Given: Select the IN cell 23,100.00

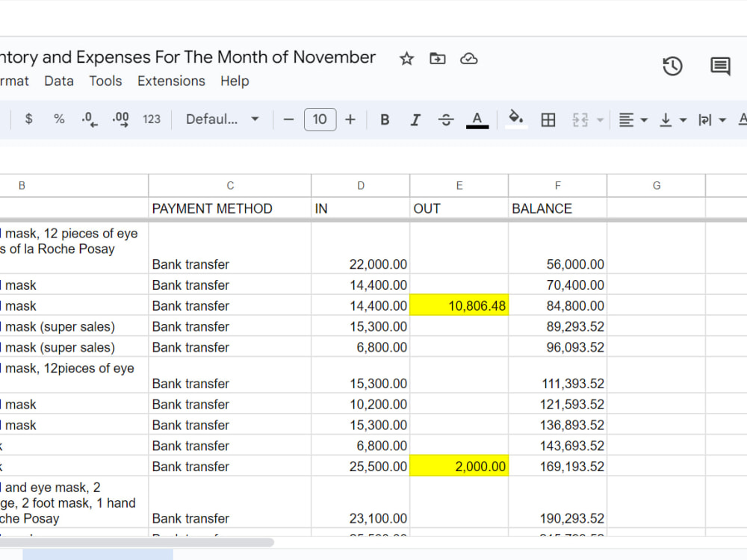Looking at the screenshot, I should pyautogui.click(x=361, y=502).
